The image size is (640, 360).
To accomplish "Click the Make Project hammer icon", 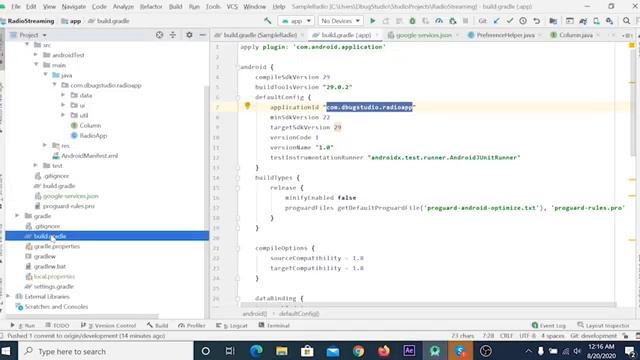I will (268, 21).
